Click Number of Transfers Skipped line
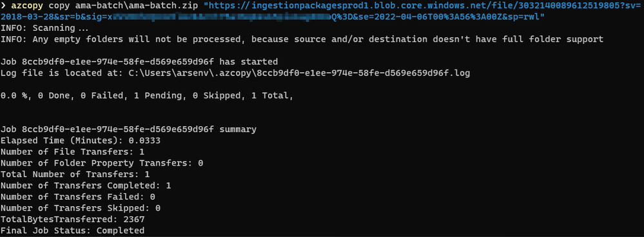The width and height of the screenshot is (644, 237). click(x=81, y=208)
